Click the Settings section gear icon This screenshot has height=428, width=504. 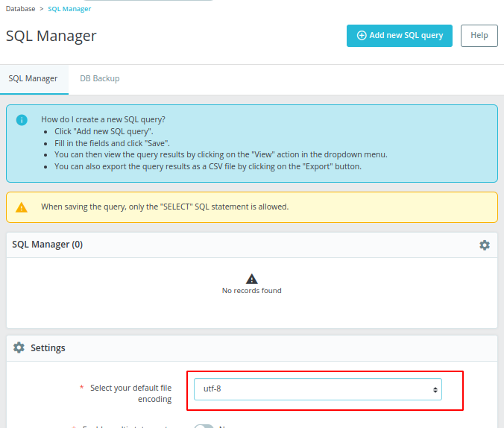(x=19, y=347)
